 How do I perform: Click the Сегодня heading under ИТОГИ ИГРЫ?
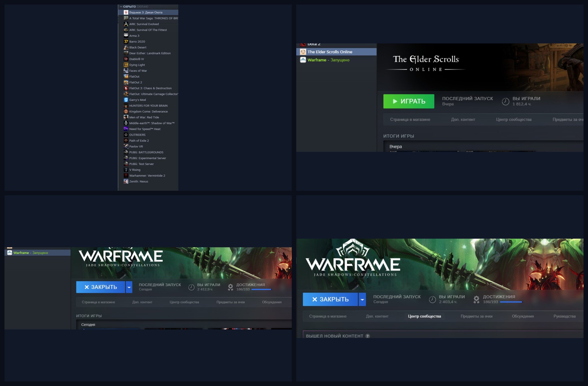88,325
